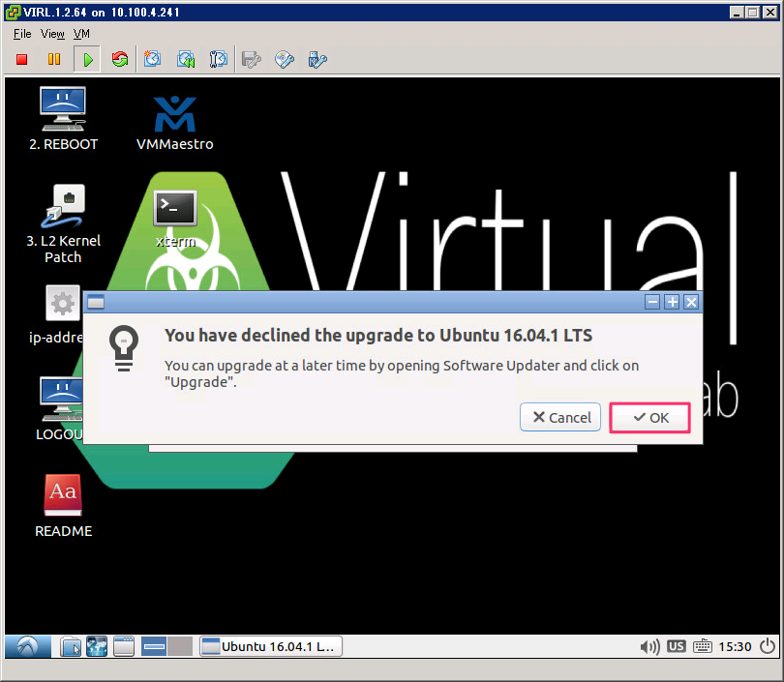The width and height of the screenshot is (784, 682).
Task: Click the volume speaker icon in the tray
Action: (x=649, y=647)
